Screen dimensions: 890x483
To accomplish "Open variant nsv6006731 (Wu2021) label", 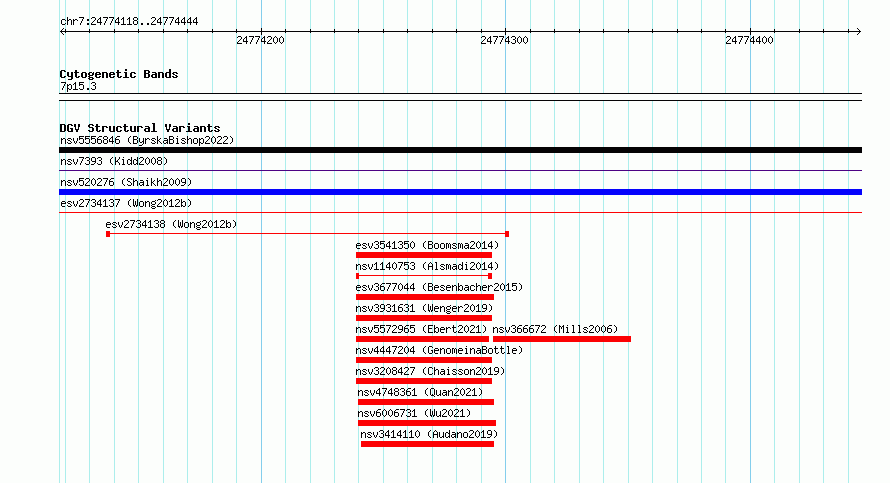I will coord(414,413).
